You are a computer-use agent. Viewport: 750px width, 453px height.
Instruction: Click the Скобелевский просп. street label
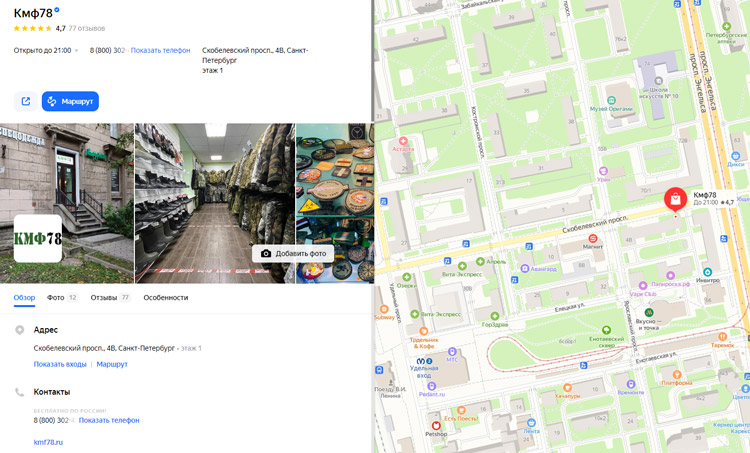[x=595, y=224]
